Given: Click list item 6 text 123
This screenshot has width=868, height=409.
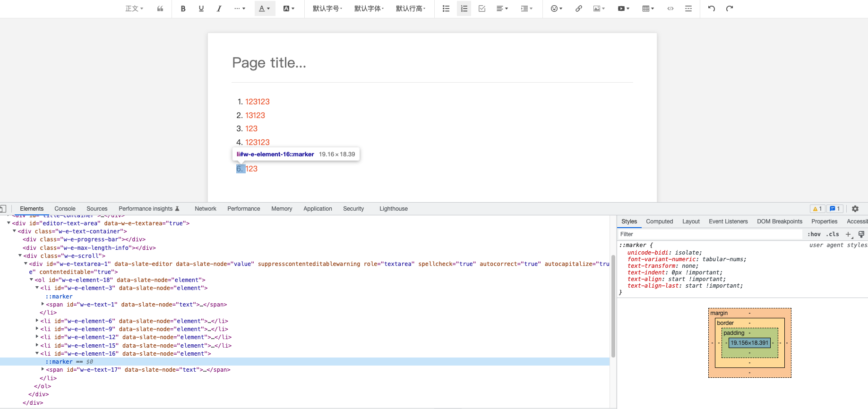Looking at the screenshot, I should click(251, 169).
